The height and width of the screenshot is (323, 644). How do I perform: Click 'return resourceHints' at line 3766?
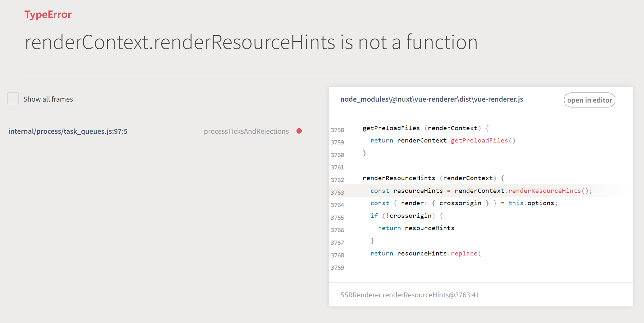point(416,228)
